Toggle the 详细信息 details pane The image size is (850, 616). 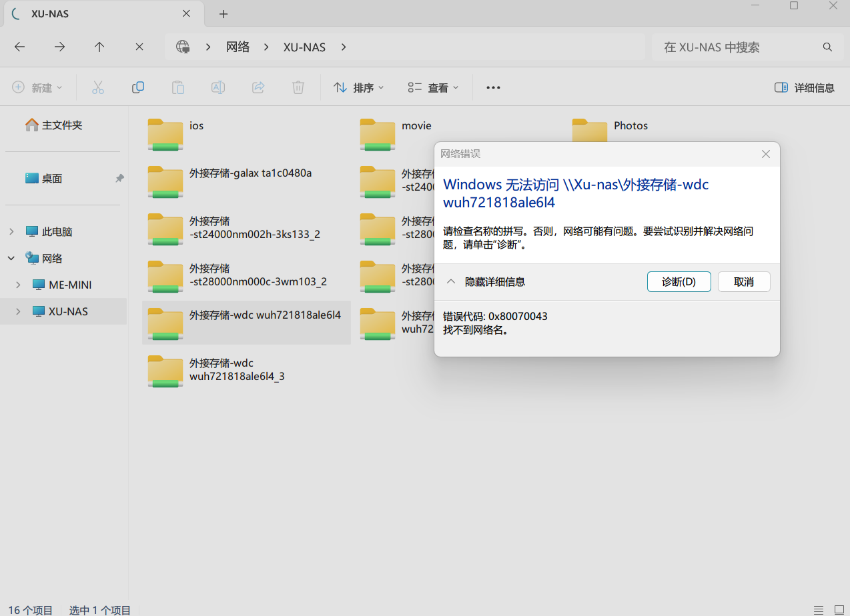[x=805, y=87]
